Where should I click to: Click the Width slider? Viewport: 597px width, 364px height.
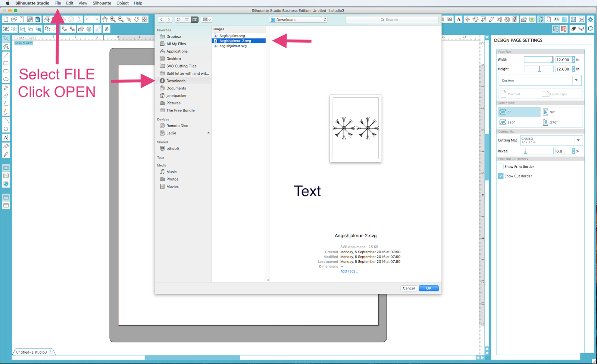pos(538,60)
